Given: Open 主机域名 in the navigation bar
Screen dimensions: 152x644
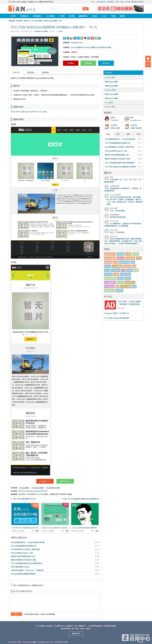Looking at the screenshot, I should pos(51,16).
